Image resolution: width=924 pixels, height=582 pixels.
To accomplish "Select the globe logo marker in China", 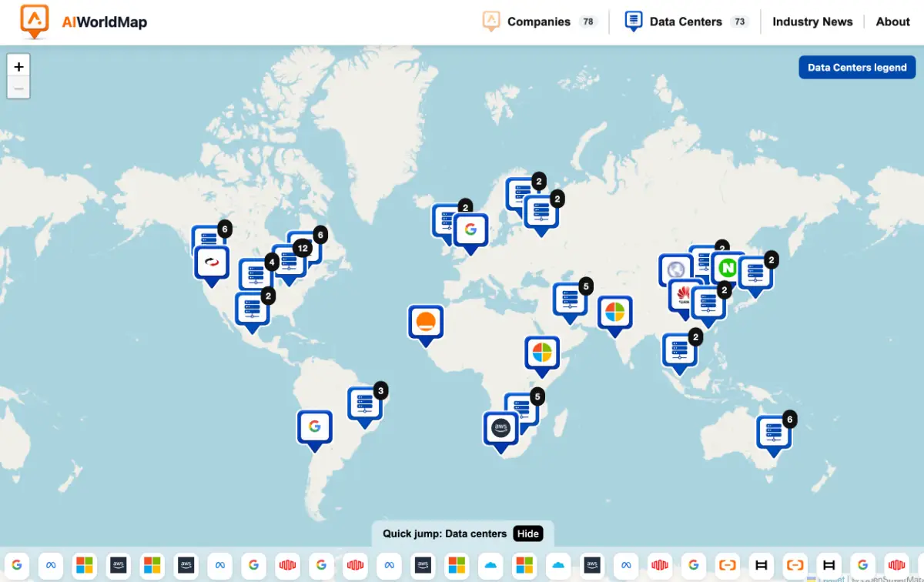I will point(674,268).
